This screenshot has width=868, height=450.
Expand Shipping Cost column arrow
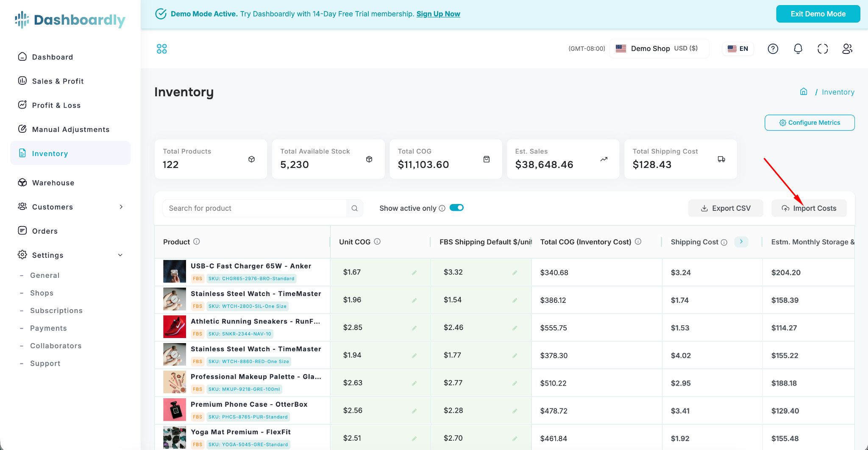741,242
